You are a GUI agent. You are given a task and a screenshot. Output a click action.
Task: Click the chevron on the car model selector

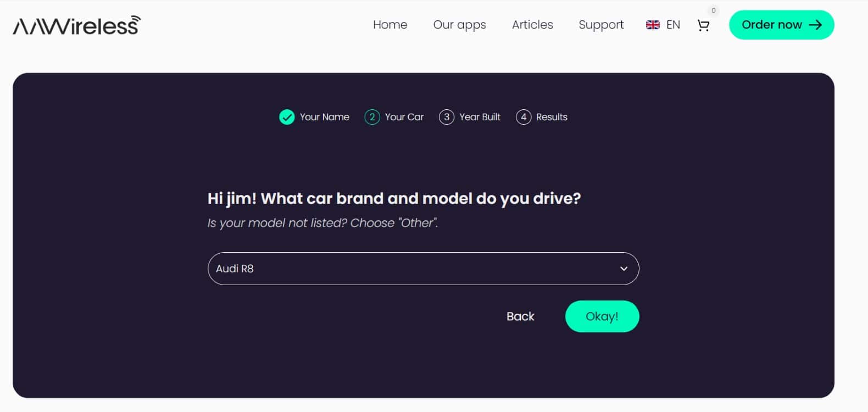click(x=623, y=269)
